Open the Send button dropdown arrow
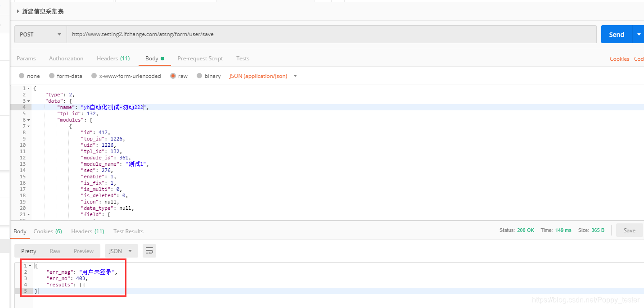 (x=639, y=34)
